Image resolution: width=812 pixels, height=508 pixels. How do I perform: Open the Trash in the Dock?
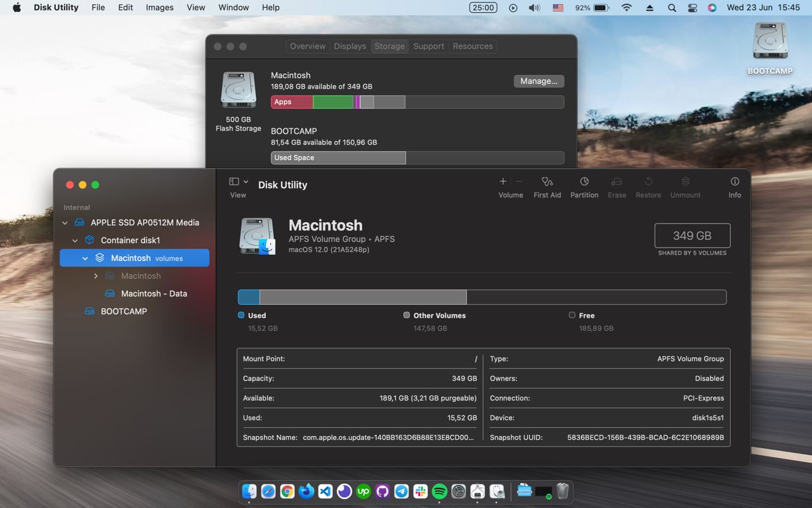[563, 491]
